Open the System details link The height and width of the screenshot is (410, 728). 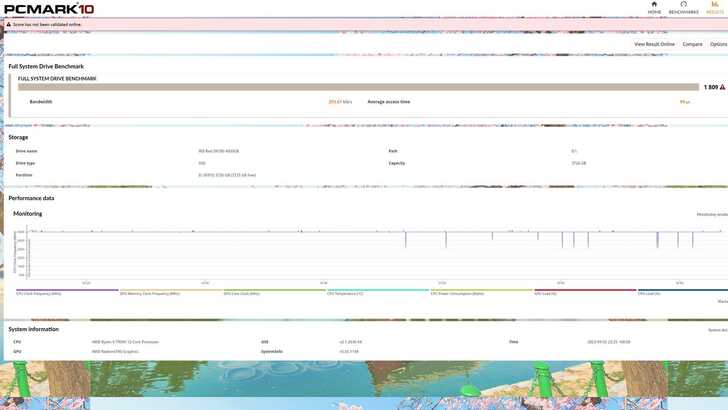(x=718, y=330)
